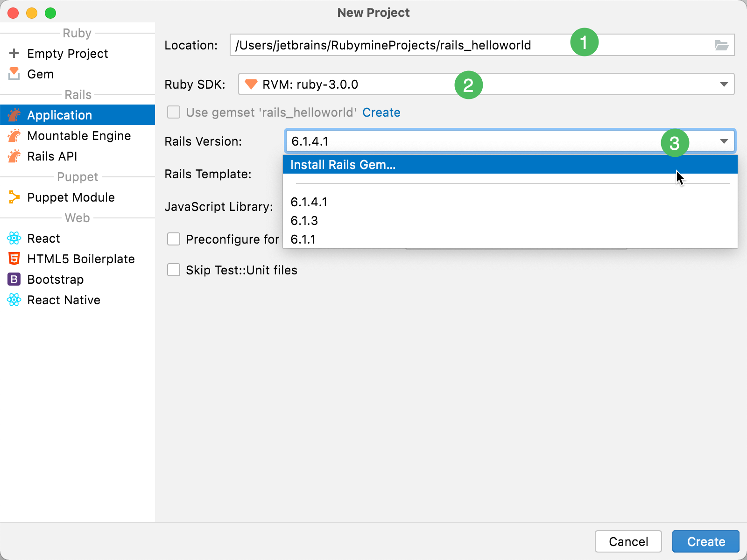Screen dimensions: 747x560
Task: Minimize the New Project window
Action: point(32,13)
